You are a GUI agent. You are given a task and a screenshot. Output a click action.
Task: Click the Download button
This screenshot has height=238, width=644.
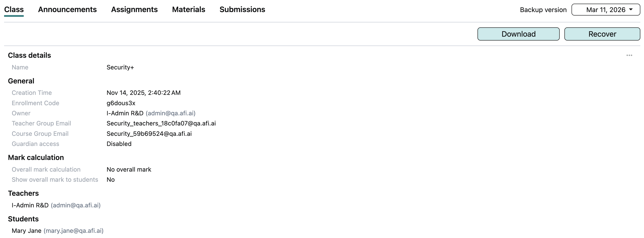coord(518,34)
